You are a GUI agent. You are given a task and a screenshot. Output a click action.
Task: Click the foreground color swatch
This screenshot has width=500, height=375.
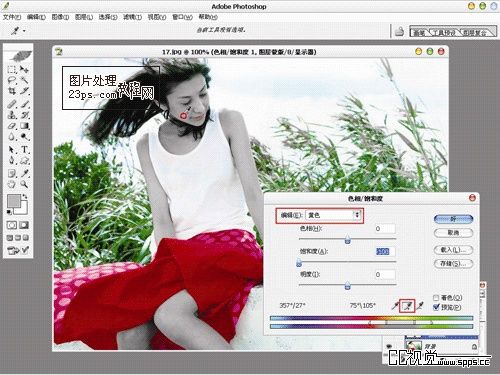click(x=14, y=201)
